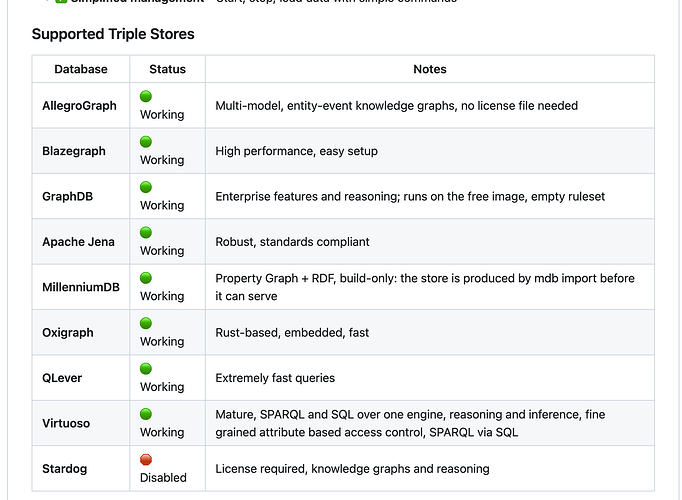Select the 'Blazegraph' database name
682x500 pixels.
[74, 151]
